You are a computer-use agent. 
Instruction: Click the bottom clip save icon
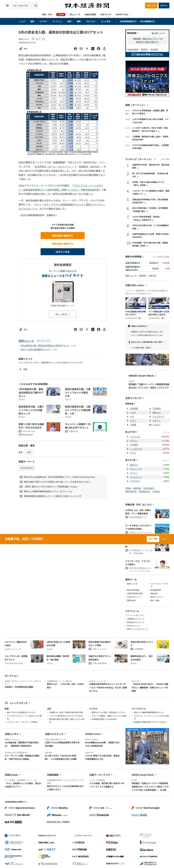pos(21,329)
